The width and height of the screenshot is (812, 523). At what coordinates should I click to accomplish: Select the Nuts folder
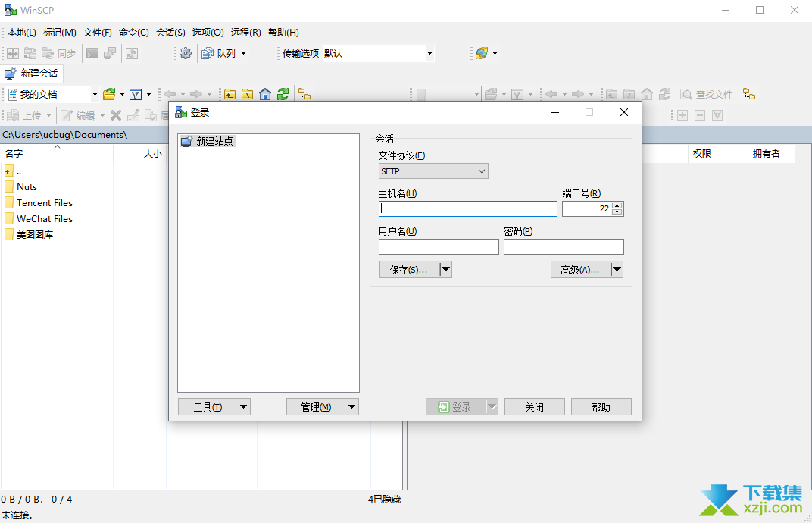(x=20, y=187)
